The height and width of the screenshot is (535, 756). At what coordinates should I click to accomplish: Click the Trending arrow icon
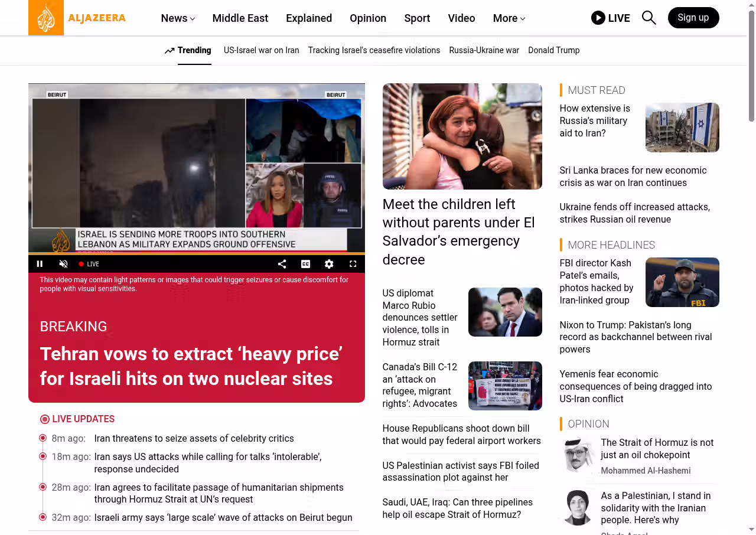(x=170, y=50)
